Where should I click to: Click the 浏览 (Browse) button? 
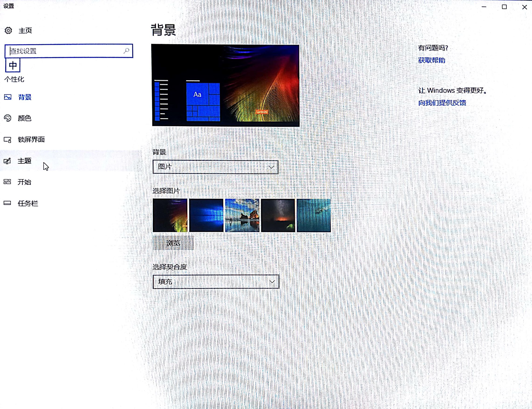(173, 243)
